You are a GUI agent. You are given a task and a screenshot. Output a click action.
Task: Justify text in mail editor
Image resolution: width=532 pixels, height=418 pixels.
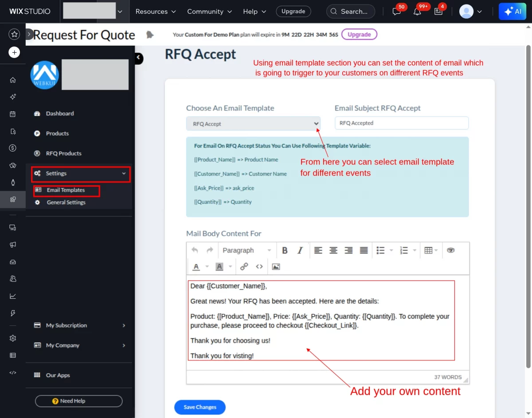tap(364, 250)
